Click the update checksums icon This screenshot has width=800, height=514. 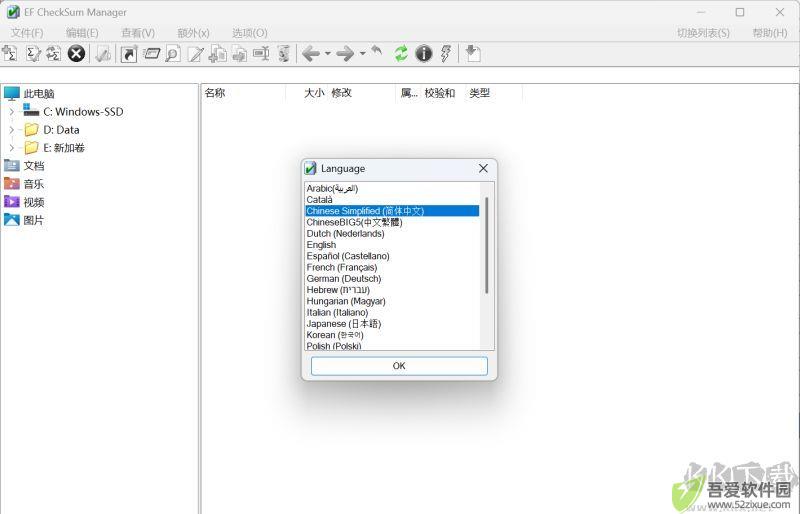54,53
